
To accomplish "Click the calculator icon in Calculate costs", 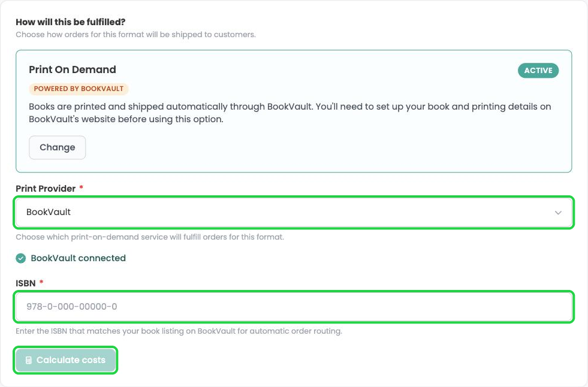I will pyautogui.click(x=29, y=360).
